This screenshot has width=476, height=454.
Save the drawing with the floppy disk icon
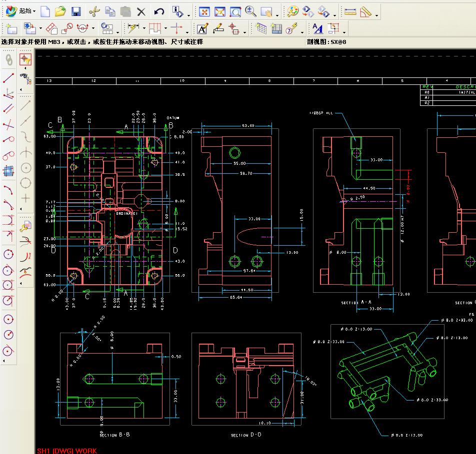[75, 11]
